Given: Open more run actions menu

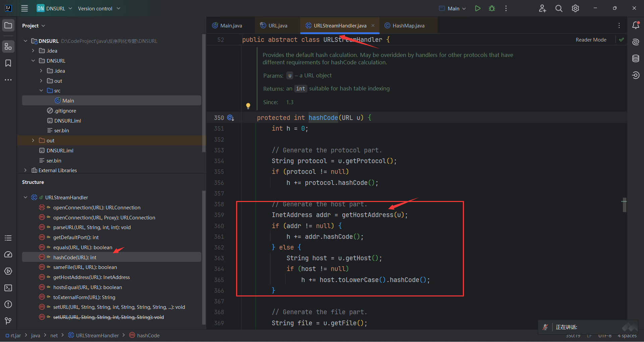Looking at the screenshot, I should tap(506, 8).
